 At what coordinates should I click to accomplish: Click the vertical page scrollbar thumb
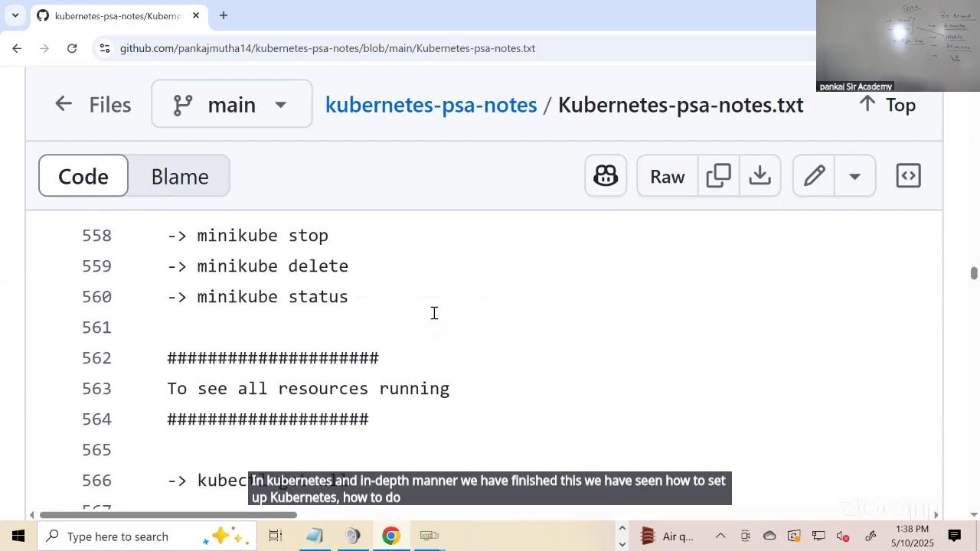click(974, 273)
